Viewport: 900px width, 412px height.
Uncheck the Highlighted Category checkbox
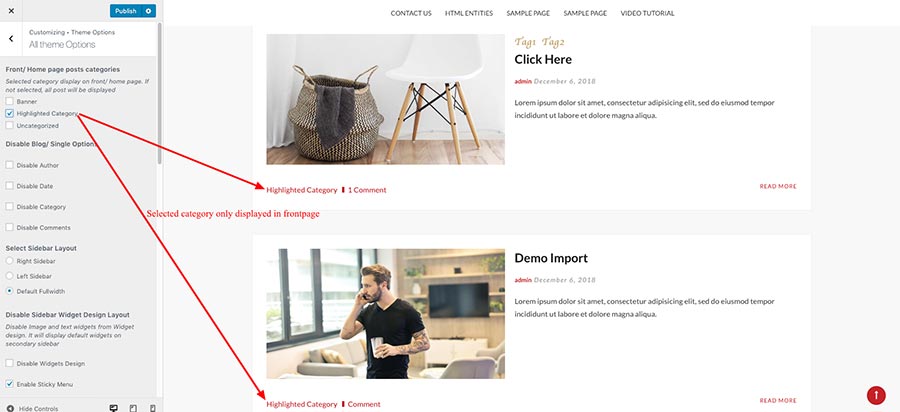pos(9,114)
